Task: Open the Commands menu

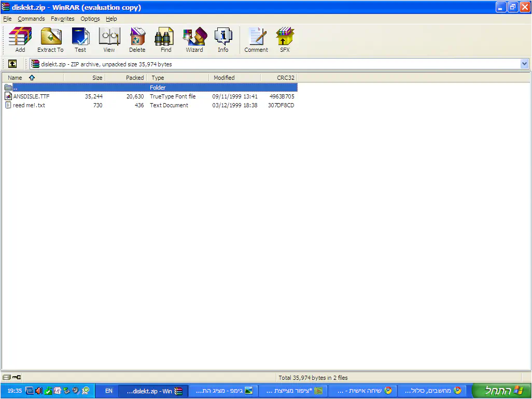Action: pos(31,19)
